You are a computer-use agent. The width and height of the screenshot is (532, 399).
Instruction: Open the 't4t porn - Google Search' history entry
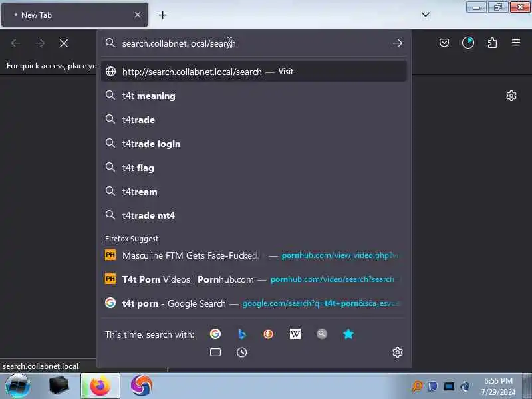tap(254, 303)
